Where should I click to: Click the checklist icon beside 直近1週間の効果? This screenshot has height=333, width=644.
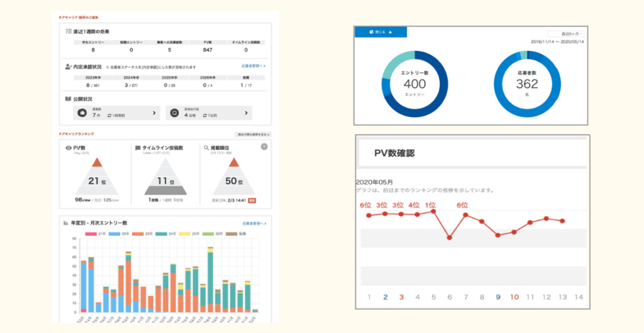(x=68, y=30)
